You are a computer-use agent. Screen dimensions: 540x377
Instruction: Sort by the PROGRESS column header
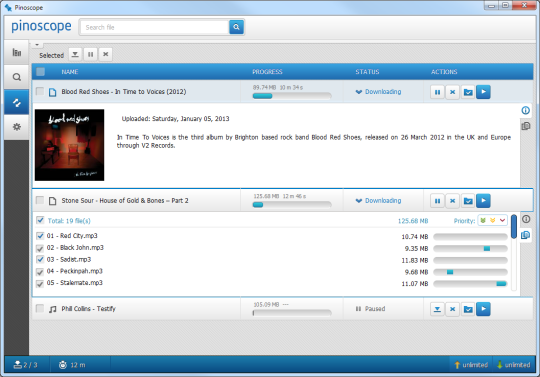(x=267, y=72)
